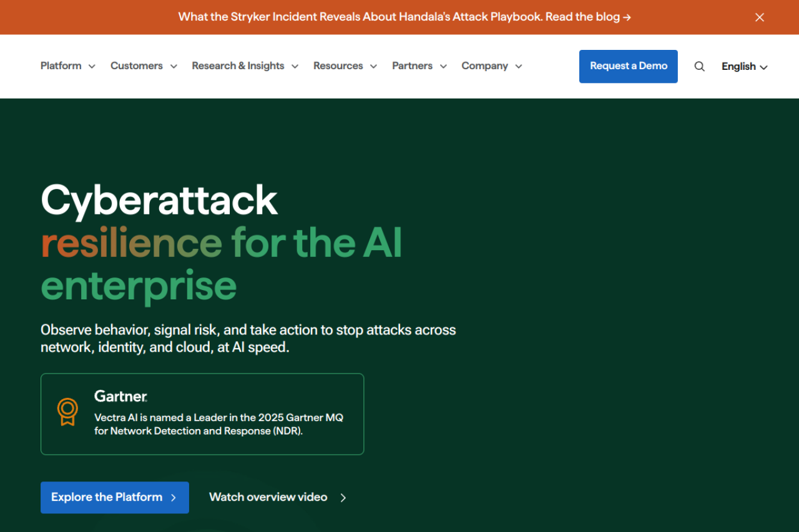Expand the Research & Insights chevron

coord(295,66)
